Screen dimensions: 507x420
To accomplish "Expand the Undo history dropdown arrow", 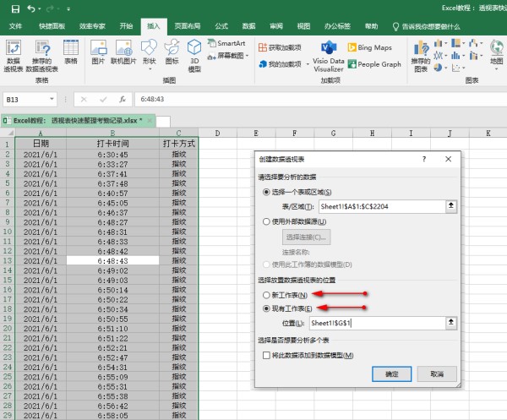I will pos(40,8).
